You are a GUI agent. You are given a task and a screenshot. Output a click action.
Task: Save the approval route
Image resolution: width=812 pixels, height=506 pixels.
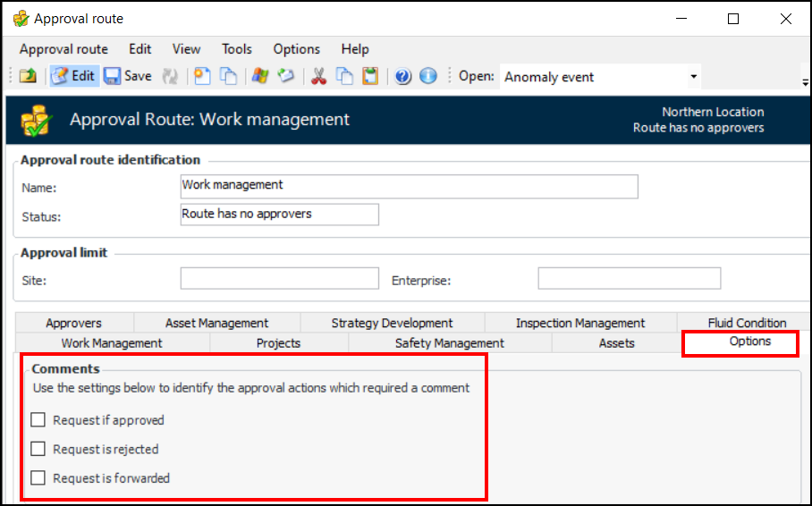(x=128, y=76)
